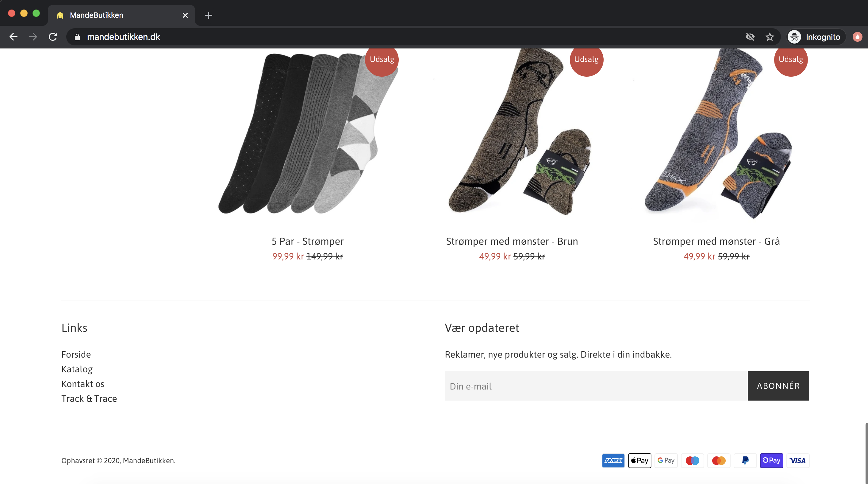Bookmark page with star icon

click(770, 37)
